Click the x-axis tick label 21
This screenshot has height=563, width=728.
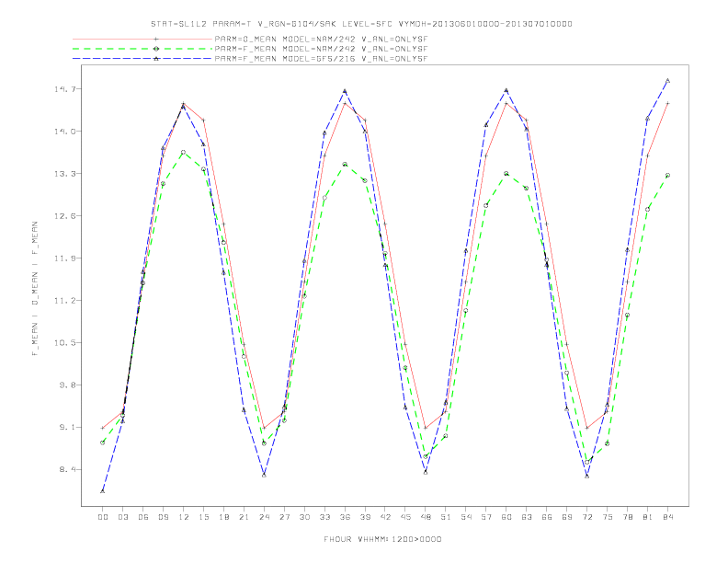point(244,517)
